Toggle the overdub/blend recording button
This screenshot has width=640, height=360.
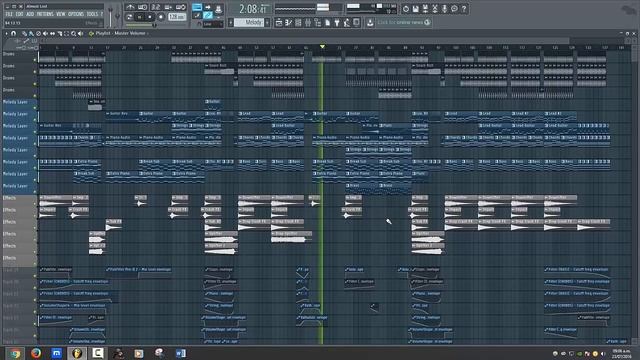point(168,7)
